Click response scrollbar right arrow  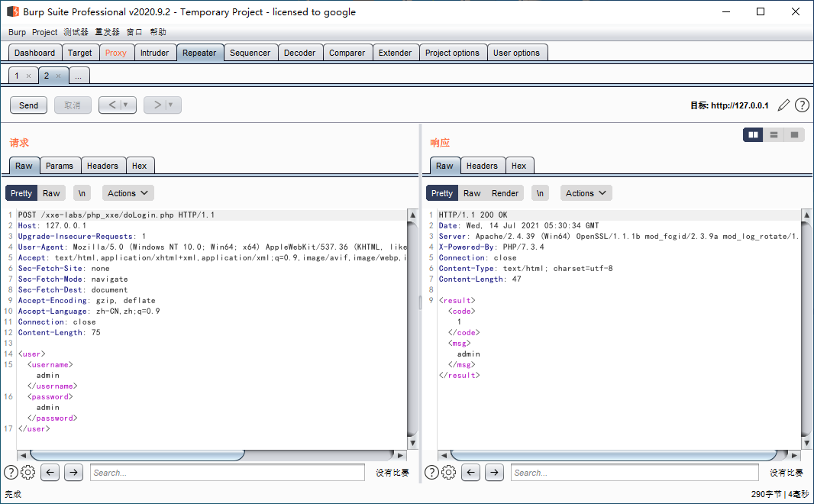click(x=794, y=455)
